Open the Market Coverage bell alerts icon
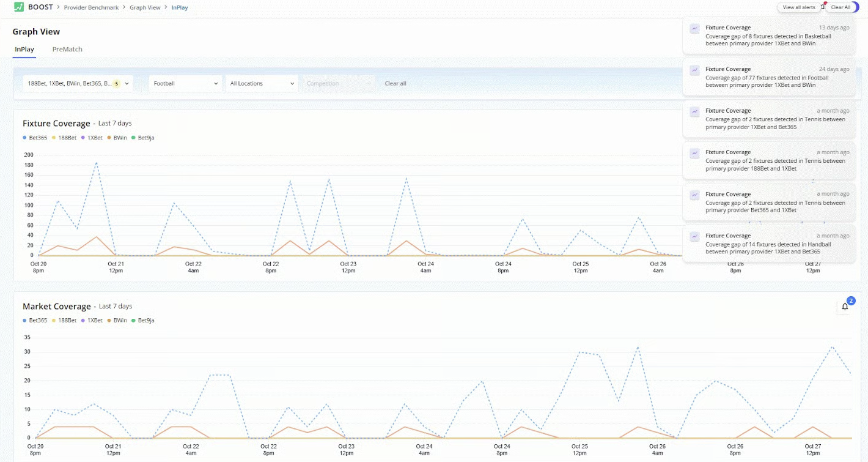The image size is (868, 462). pyautogui.click(x=845, y=307)
